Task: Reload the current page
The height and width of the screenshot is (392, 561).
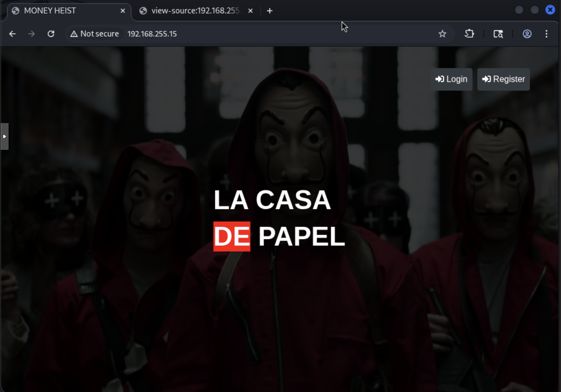Action: 51,34
